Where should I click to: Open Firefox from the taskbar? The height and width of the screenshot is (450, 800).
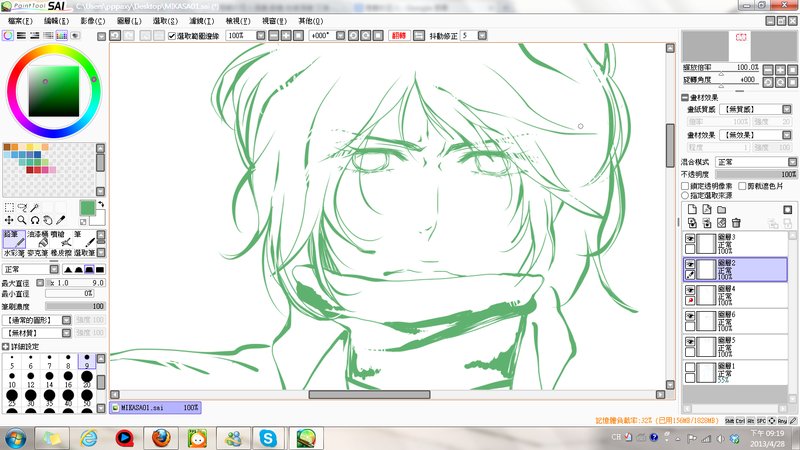pos(161,438)
